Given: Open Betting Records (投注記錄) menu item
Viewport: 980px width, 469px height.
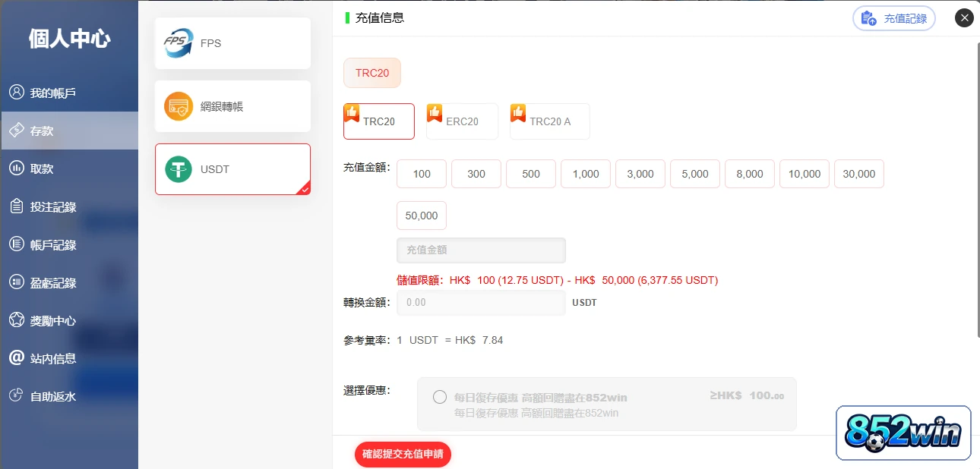Looking at the screenshot, I should 69,206.
